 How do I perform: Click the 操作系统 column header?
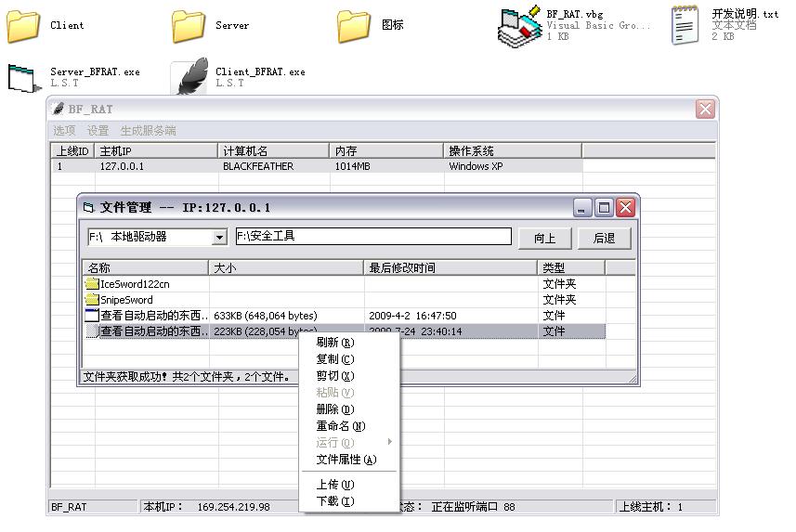pyautogui.click(x=514, y=150)
